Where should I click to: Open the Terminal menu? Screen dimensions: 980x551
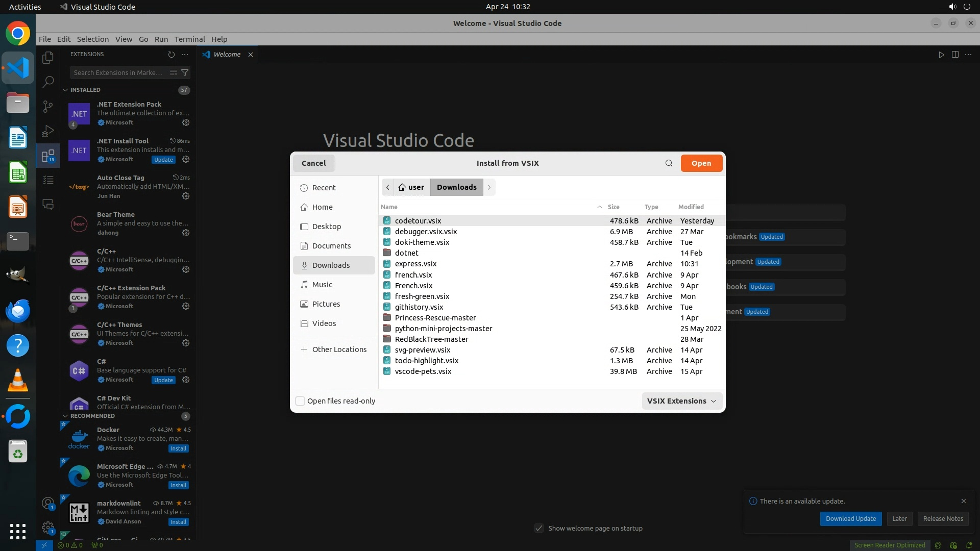click(x=189, y=39)
